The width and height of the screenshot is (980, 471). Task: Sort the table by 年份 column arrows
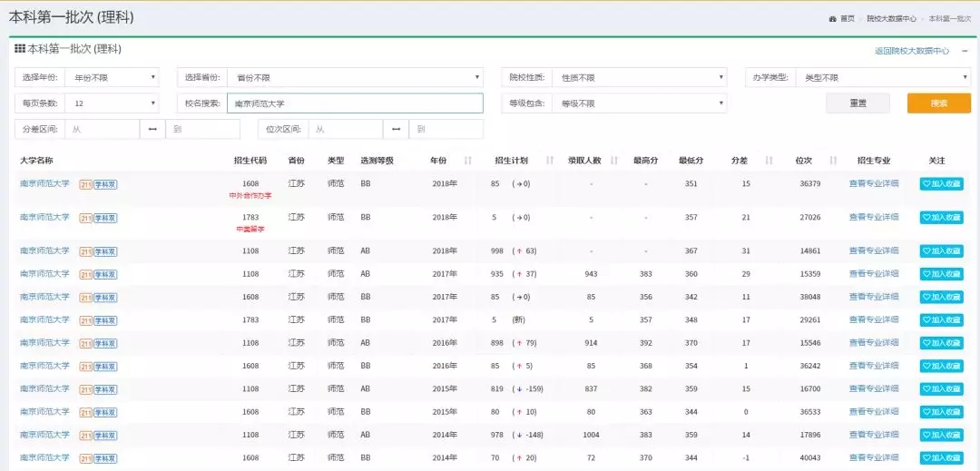point(468,162)
